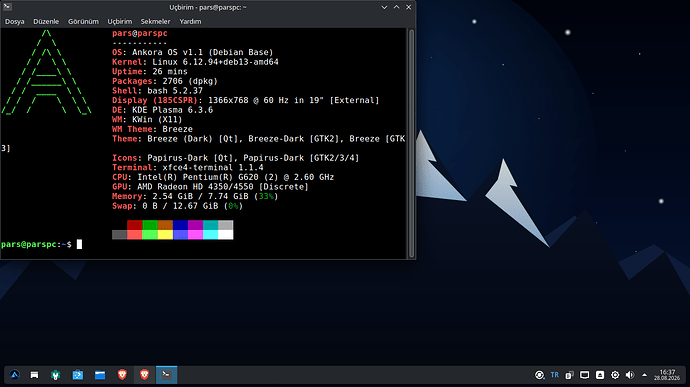Open the blue file manager taskbar icon
Image resolution: width=690 pixels, height=387 pixels.
pyautogui.click(x=100, y=375)
